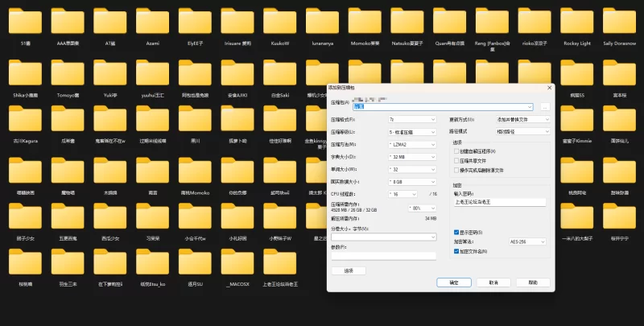Open the 更新方式 dropdown
Viewport: 644px width, 326px height.
[x=523, y=118]
